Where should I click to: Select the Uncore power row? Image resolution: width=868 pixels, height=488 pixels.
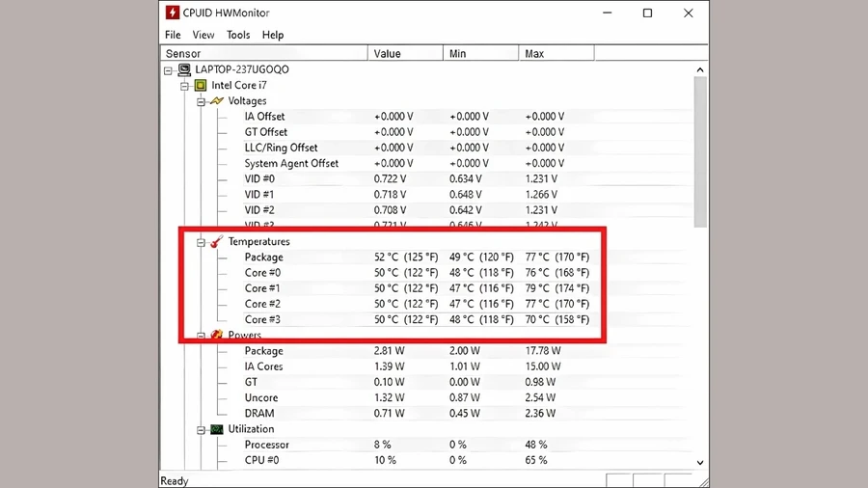[468, 397]
